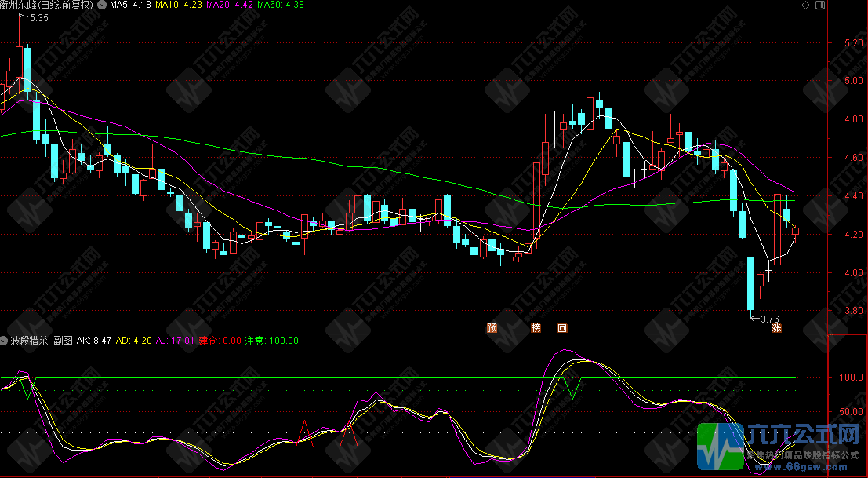Click the 预 event marker icon
This screenshot has width=868, height=478.
click(x=492, y=327)
